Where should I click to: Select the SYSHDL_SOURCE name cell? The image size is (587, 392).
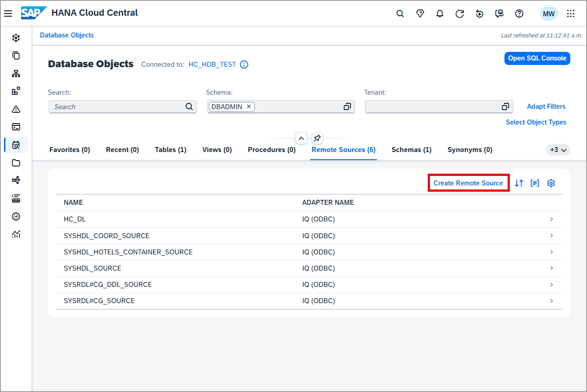tap(92, 268)
